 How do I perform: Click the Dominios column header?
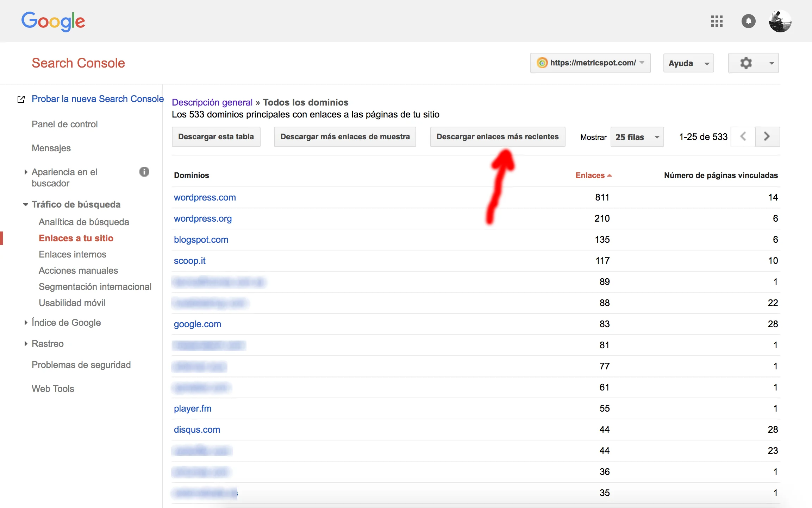pyautogui.click(x=192, y=175)
